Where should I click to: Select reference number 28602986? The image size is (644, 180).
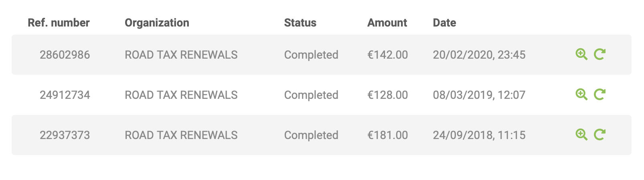(x=65, y=55)
